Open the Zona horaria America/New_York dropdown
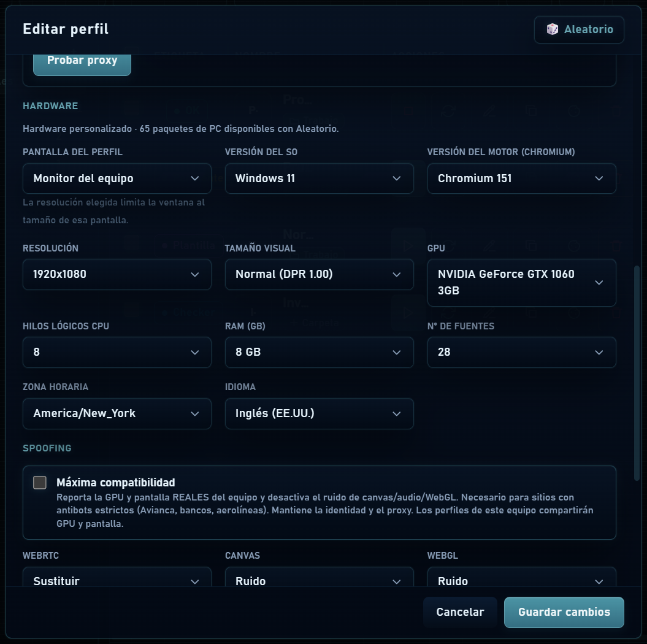Screen dimensions: 647x644 tap(117, 414)
